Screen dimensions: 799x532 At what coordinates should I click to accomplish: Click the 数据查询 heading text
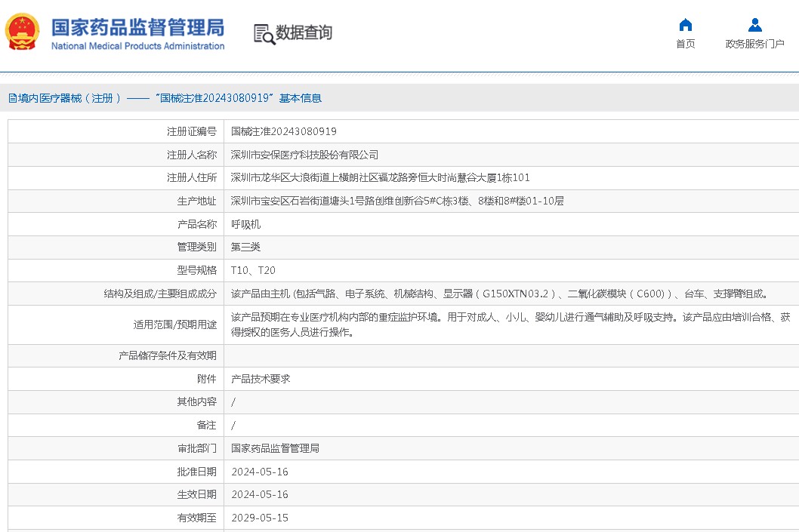(304, 32)
